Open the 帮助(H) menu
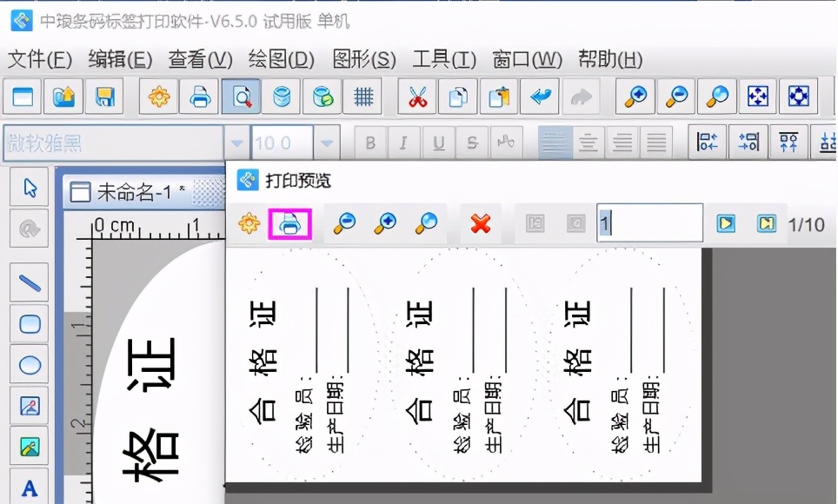The image size is (838, 504). [610, 59]
